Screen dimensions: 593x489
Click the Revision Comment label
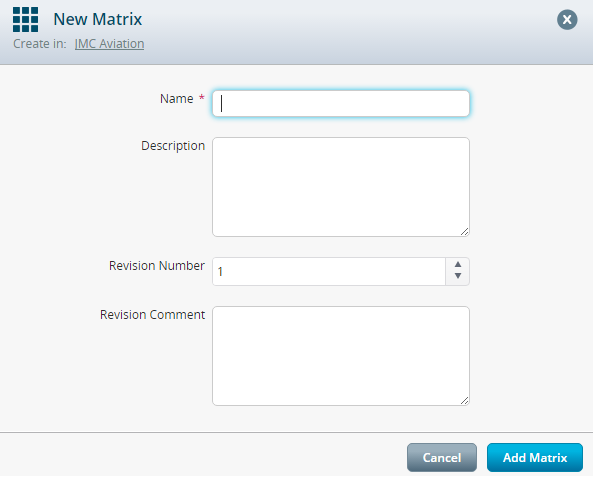152,315
